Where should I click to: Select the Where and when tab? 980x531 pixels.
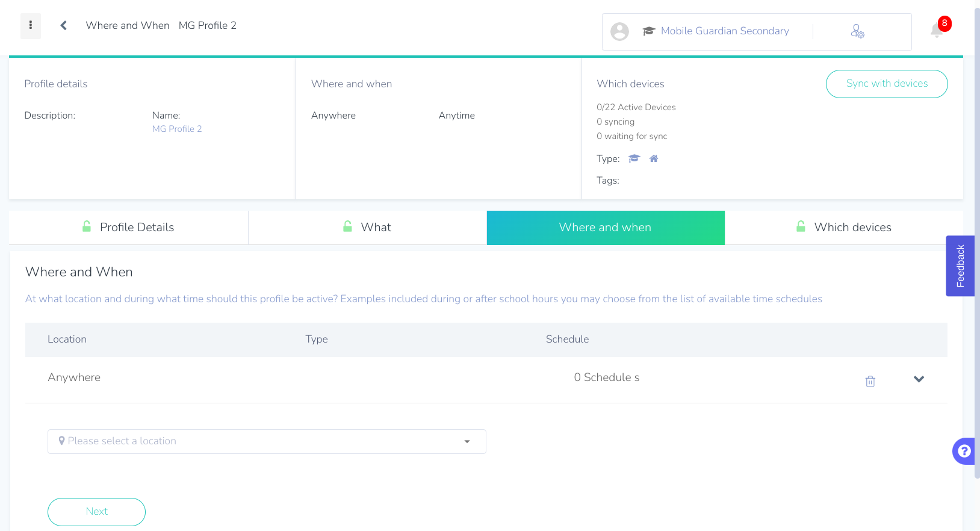(x=606, y=228)
